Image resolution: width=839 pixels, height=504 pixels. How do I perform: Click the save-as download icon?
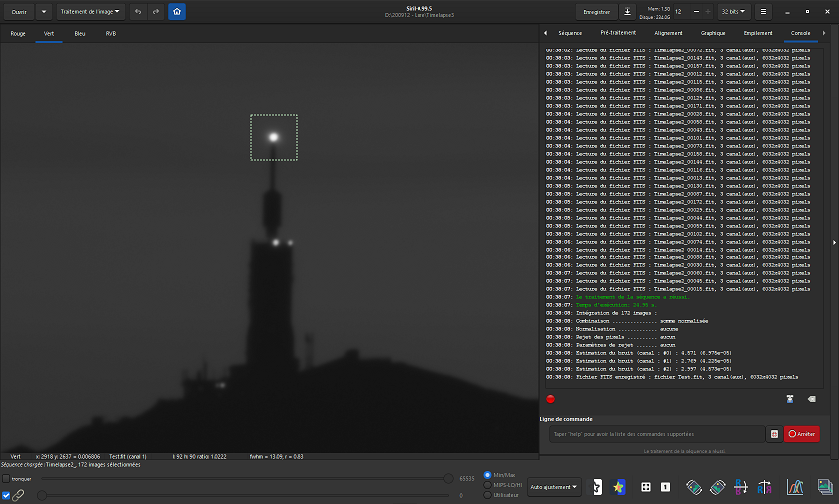click(x=627, y=12)
